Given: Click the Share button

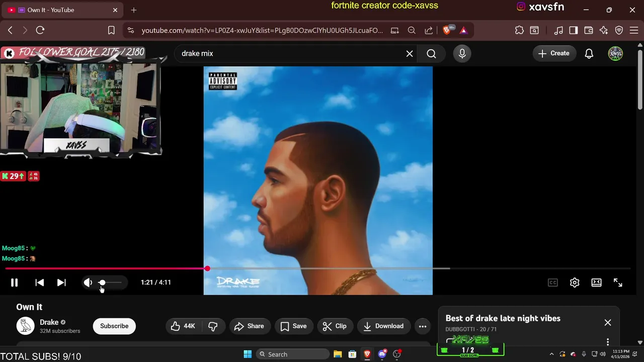Looking at the screenshot, I should [x=250, y=326].
